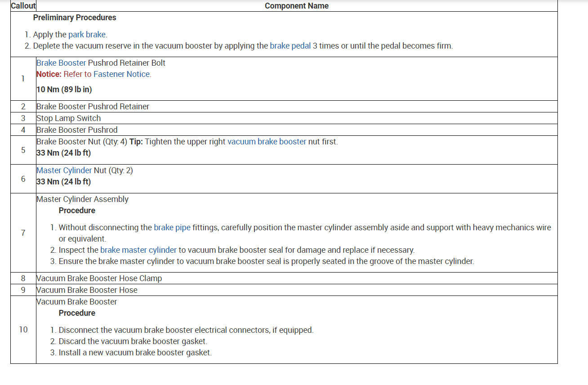The image size is (588, 385).
Task: Open the vacuum brake booster link in the Tip
Action: pos(267,142)
